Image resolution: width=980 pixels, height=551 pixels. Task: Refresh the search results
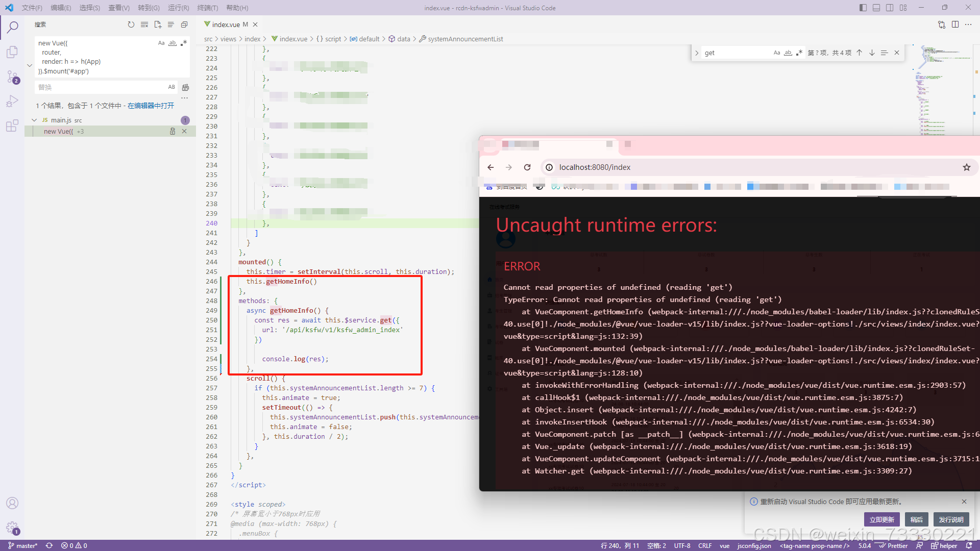(x=131, y=24)
